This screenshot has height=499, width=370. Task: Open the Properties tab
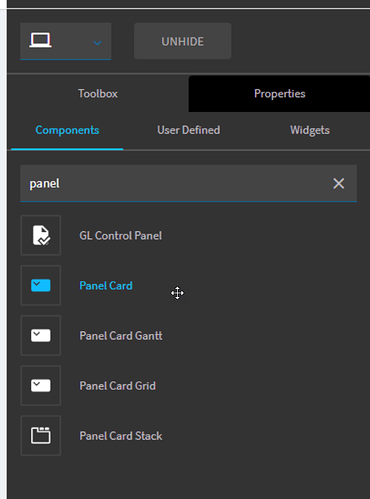point(279,94)
